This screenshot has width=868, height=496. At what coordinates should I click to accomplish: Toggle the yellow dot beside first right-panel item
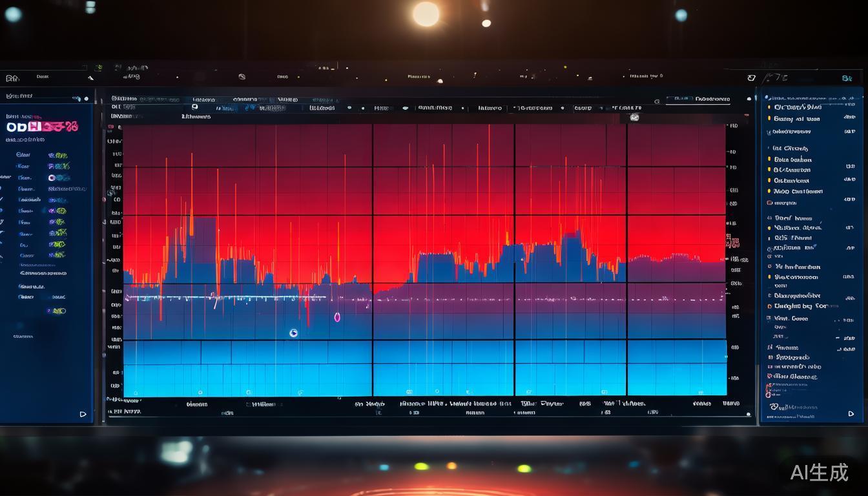point(769,107)
